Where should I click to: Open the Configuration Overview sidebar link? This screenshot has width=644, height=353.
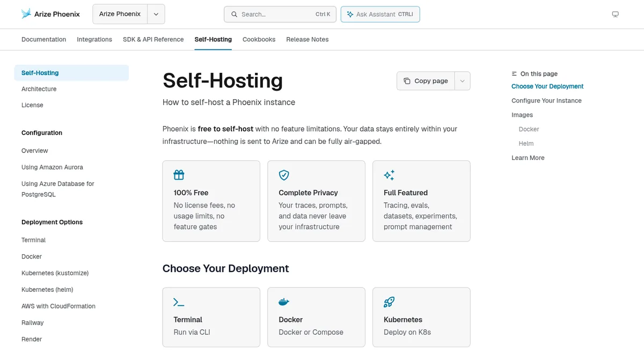pyautogui.click(x=35, y=151)
